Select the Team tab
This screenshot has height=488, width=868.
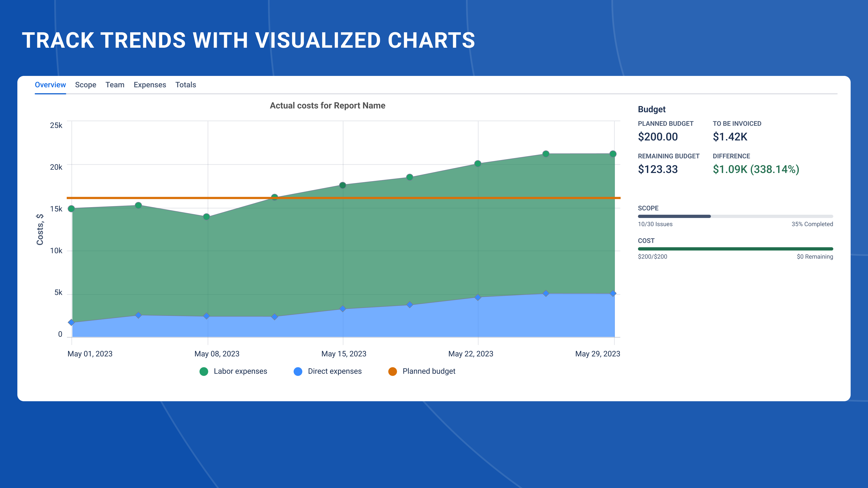[115, 85]
